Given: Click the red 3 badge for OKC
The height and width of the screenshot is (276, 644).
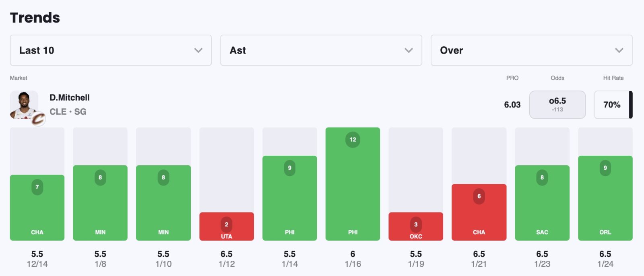Looking at the screenshot, I should [416, 225].
